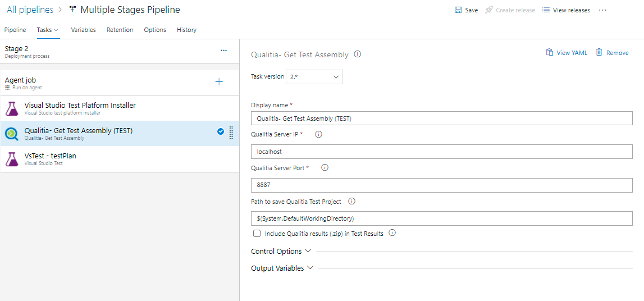
Task: Open the Task version dropdown
Action: [314, 77]
